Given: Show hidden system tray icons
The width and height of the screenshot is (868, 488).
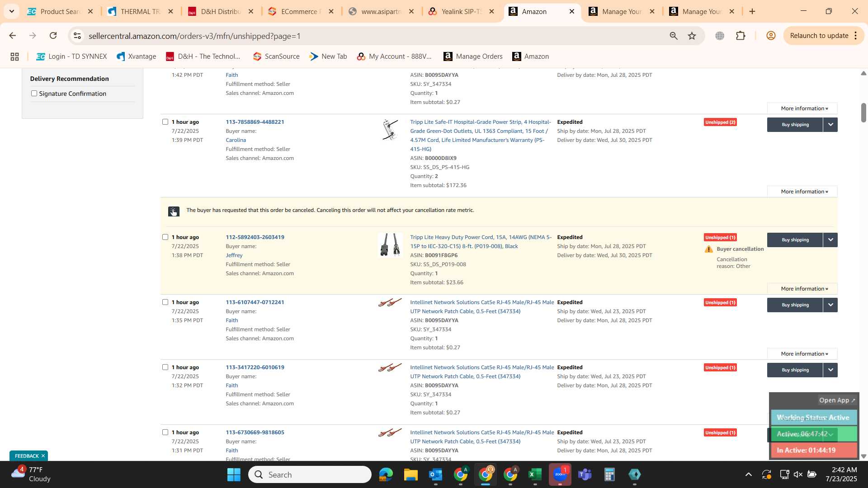Looking at the screenshot, I should pos(749,474).
